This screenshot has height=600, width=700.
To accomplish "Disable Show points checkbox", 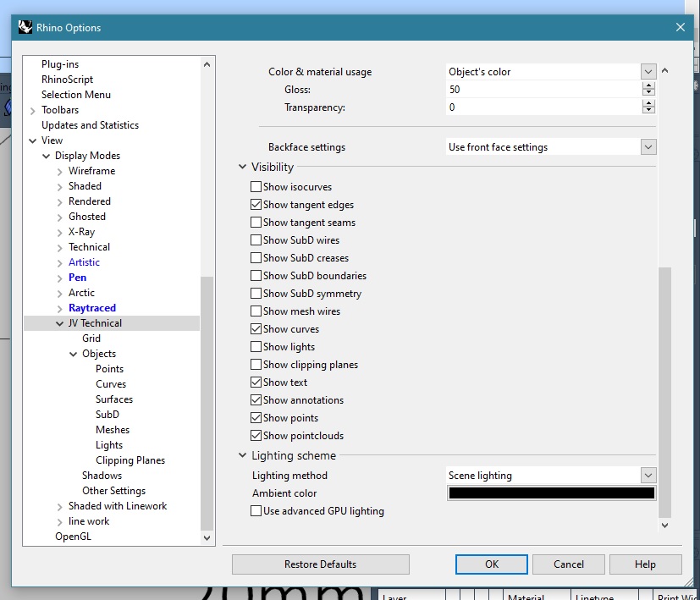I will pyautogui.click(x=256, y=418).
